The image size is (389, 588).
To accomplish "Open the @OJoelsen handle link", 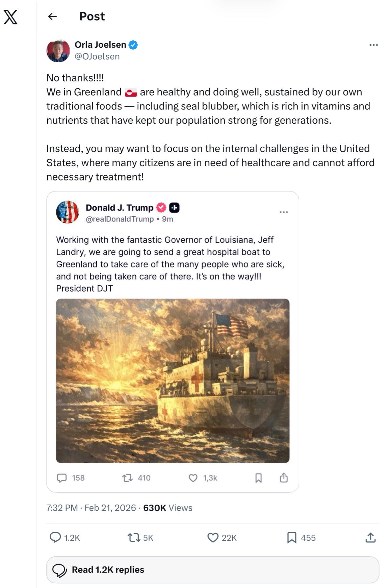I will coord(97,56).
